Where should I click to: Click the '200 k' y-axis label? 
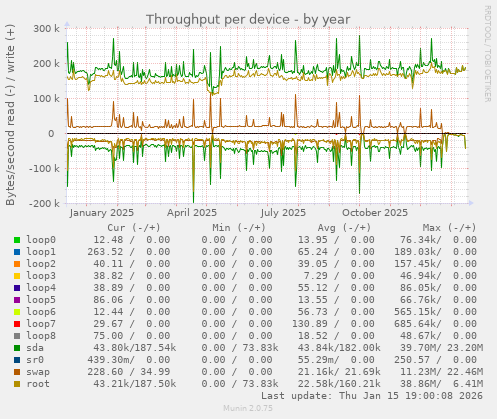click(x=46, y=64)
